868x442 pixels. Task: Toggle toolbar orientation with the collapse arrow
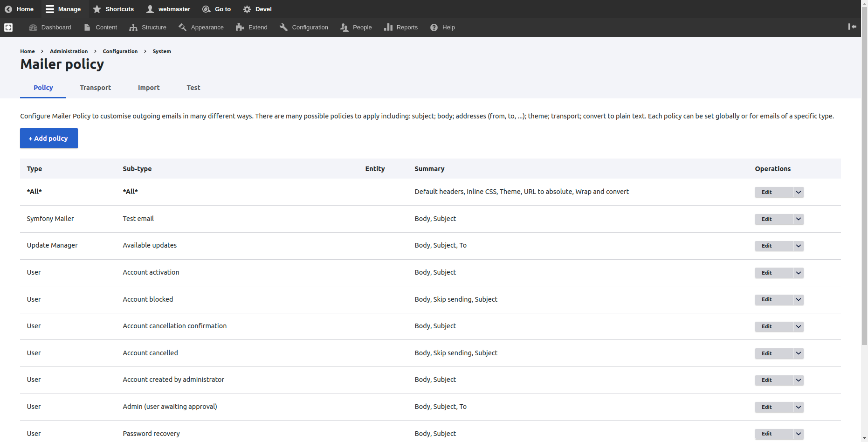pos(852,27)
